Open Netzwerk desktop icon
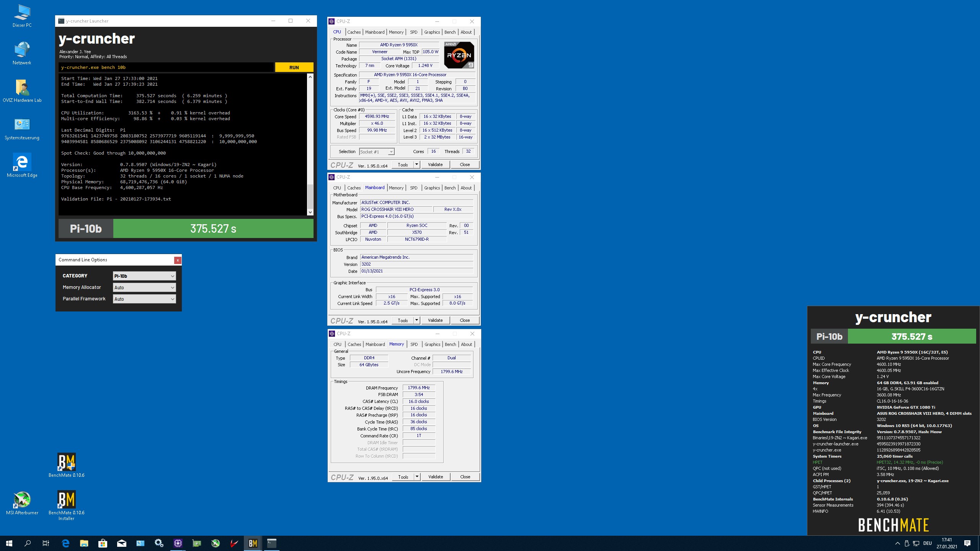 [22, 53]
